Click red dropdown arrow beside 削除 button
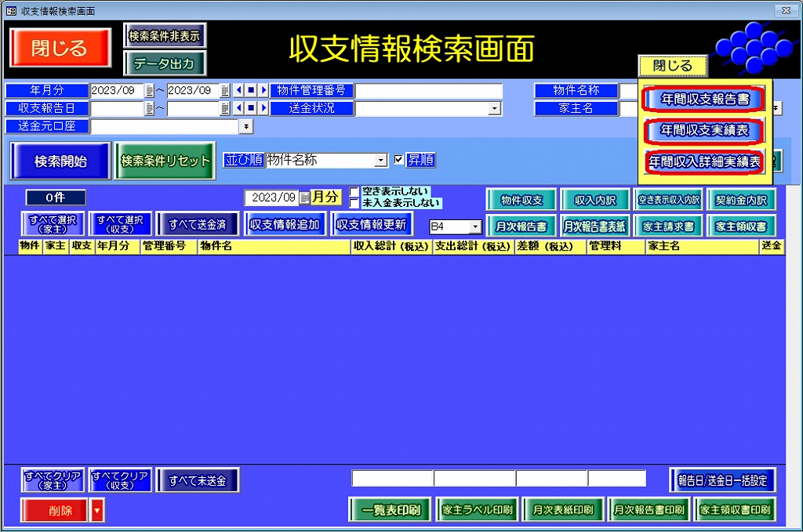 click(x=97, y=511)
